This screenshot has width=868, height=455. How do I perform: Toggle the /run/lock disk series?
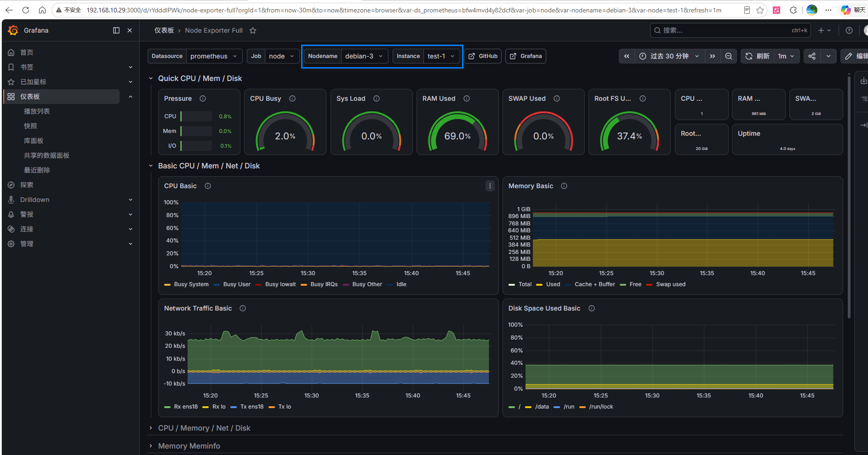pyautogui.click(x=601, y=407)
